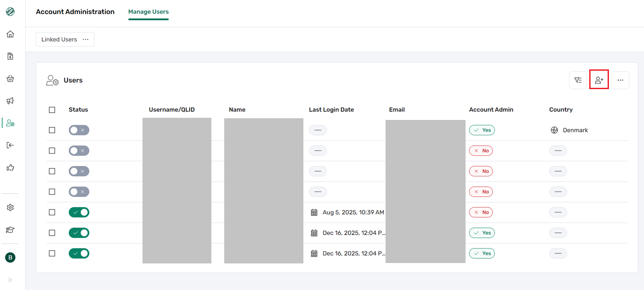644x290 pixels.
Task: Check the box for the Denmark row
Action: [52, 130]
